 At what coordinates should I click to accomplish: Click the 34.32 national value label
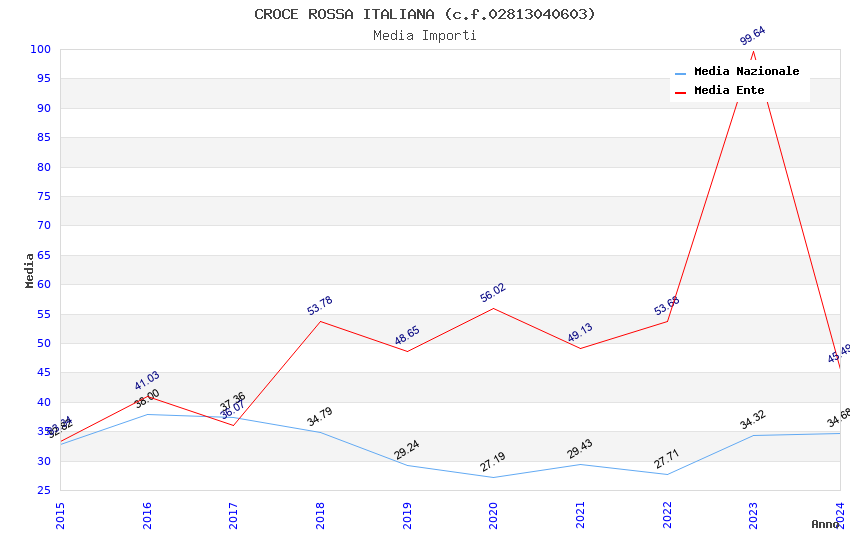(x=752, y=419)
